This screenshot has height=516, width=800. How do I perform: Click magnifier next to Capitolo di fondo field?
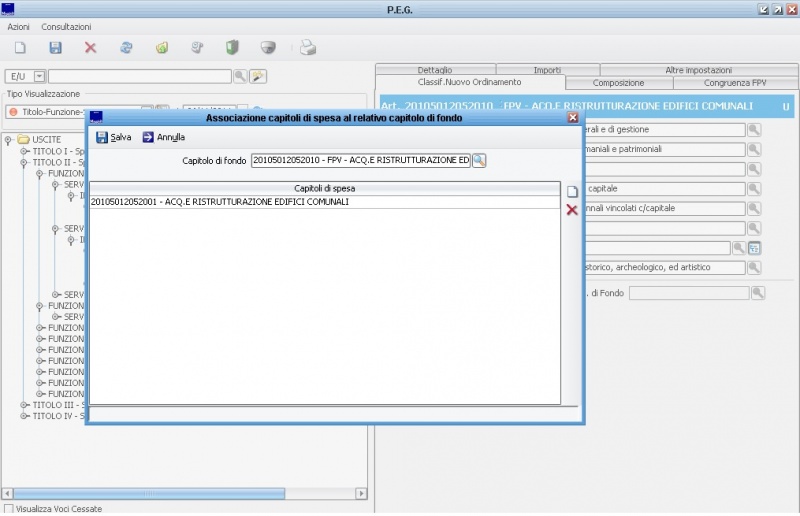(479, 161)
